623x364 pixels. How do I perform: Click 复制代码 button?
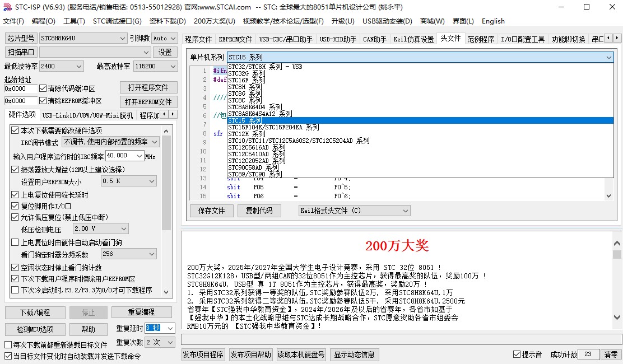pyautogui.click(x=259, y=211)
